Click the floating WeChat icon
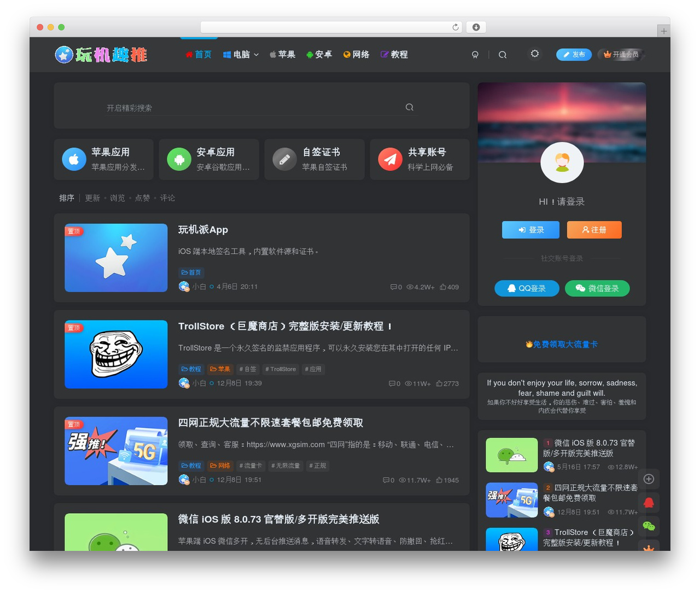Screen dimensions: 700x593 point(649,526)
